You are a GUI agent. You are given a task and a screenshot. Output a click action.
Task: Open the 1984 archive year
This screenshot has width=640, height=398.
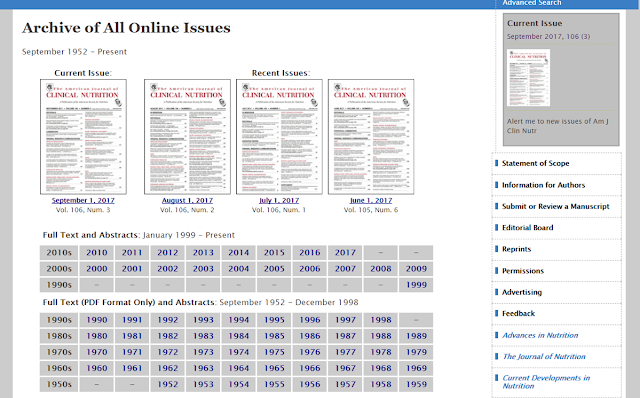click(x=239, y=336)
